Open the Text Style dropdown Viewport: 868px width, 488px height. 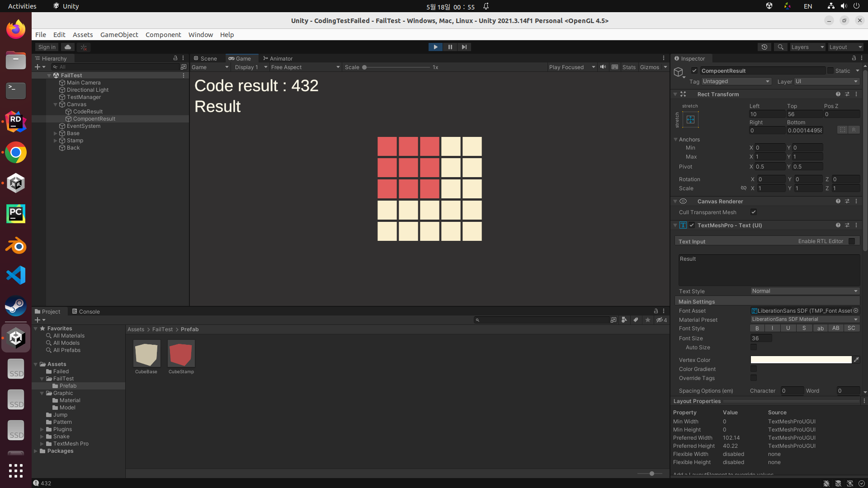pos(805,291)
